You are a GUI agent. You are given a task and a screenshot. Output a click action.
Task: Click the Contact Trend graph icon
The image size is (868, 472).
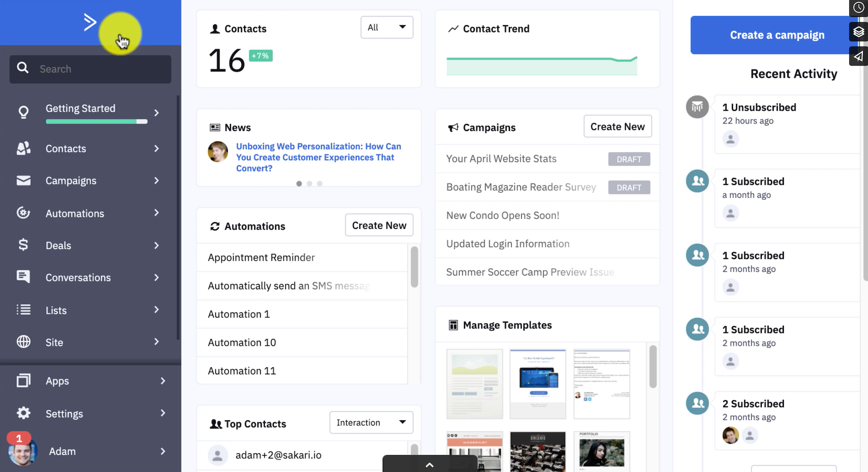453,28
